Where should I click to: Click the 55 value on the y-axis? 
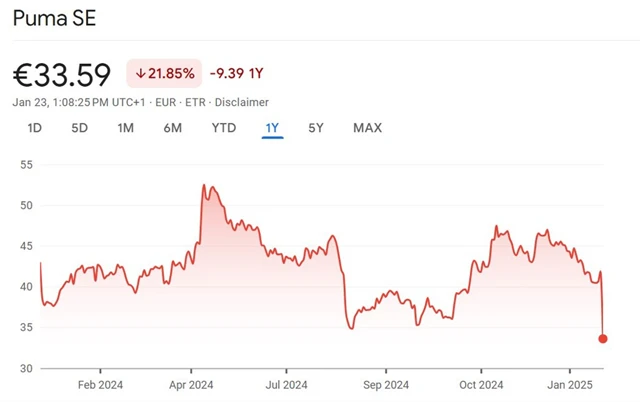[x=26, y=164]
